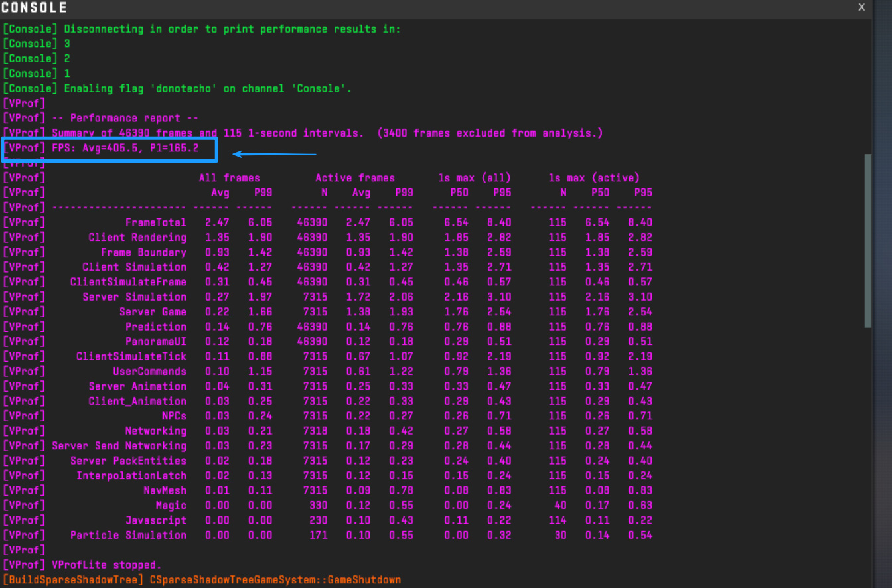
Task: Click the 'Summary of 46390 frames' line
Action: (x=303, y=133)
